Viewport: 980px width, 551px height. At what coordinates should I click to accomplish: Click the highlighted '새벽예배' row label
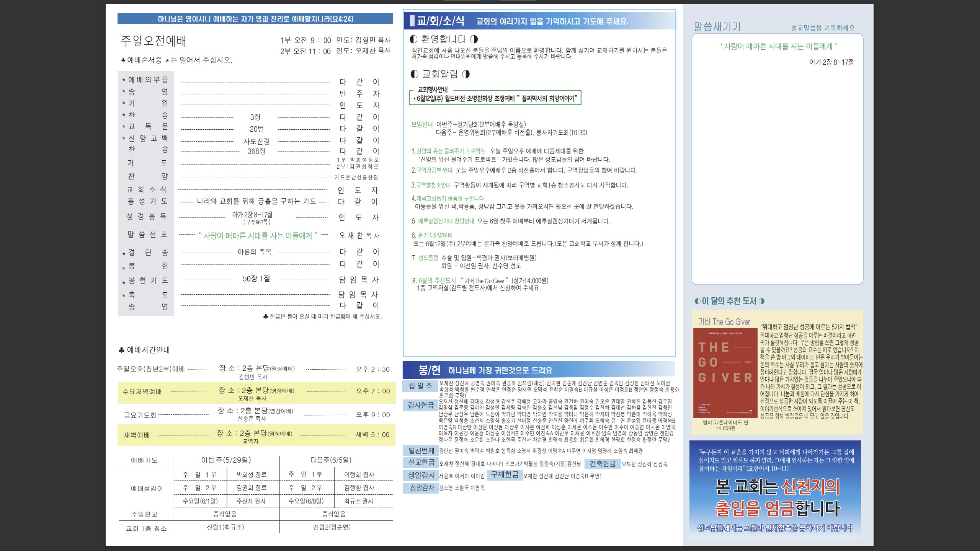pyautogui.click(x=137, y=435)
